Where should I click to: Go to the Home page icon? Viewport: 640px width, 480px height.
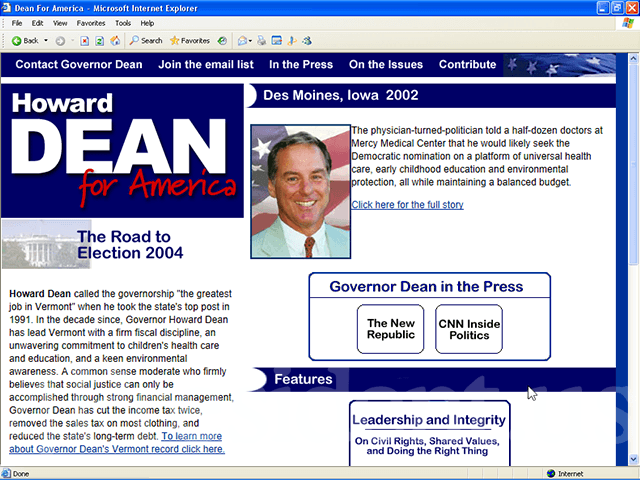116,41
